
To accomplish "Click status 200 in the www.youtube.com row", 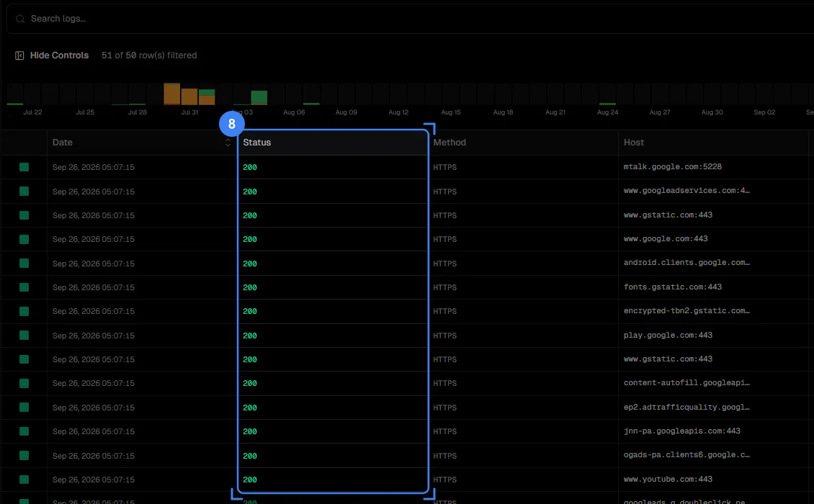I will [250, 480].
